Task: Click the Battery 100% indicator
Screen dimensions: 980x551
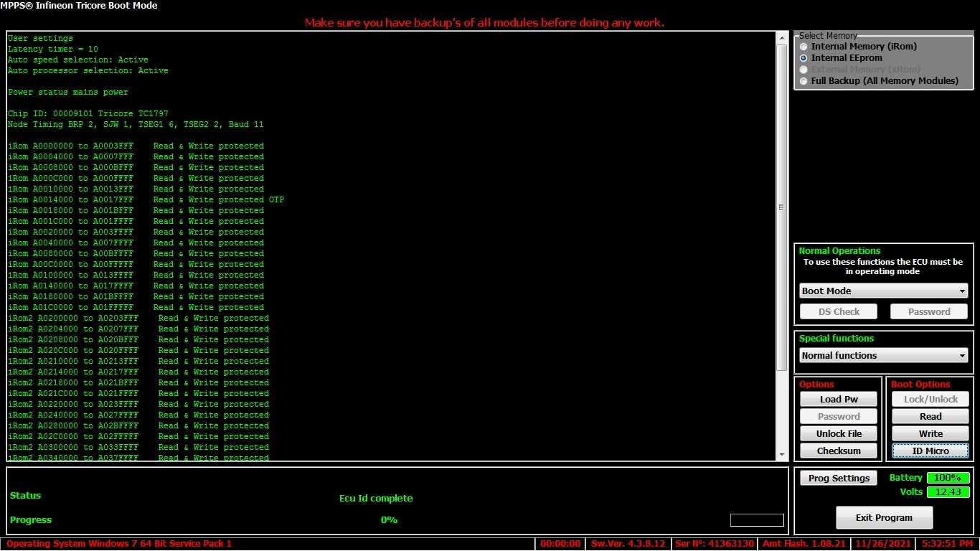Action: pyautogui.click(x=948, y=478)
